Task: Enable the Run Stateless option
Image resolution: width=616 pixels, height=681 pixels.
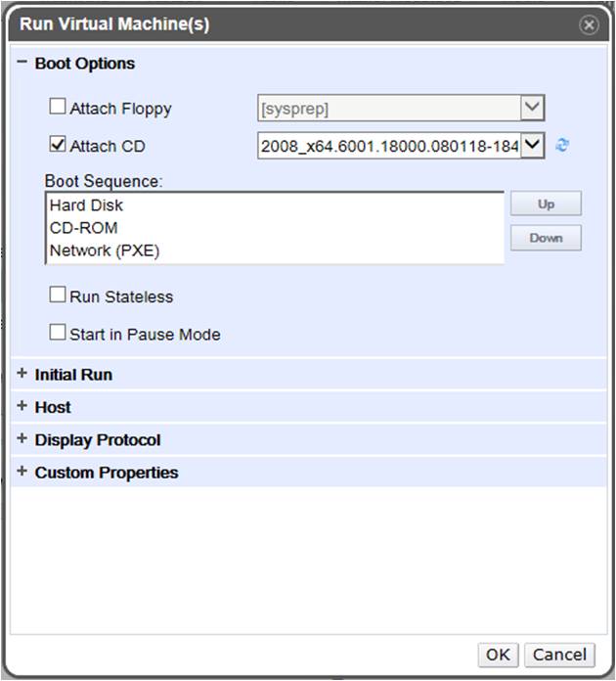Action: 59,295
